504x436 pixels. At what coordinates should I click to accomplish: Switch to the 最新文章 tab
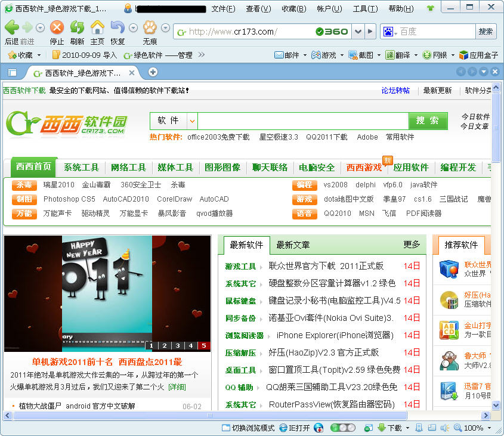coord(293,245)
